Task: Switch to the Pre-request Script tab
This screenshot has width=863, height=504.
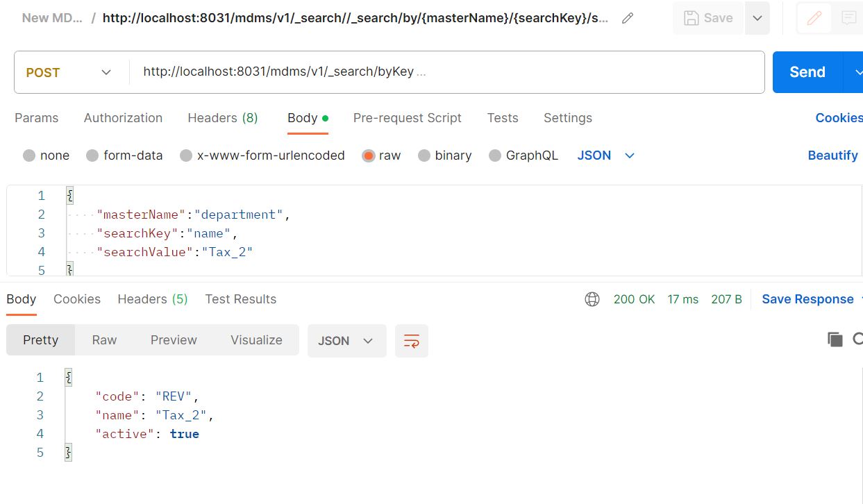Action: tap(408, 118)
